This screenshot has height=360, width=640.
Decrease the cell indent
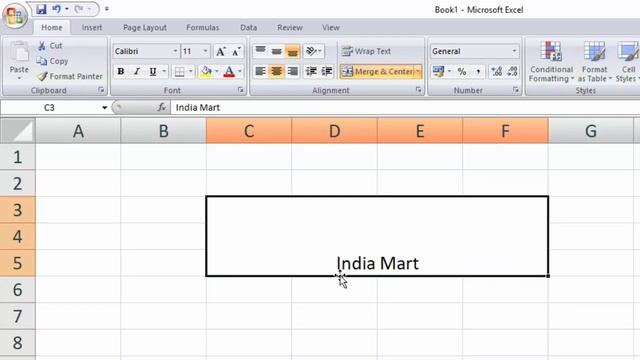(311, 71)
